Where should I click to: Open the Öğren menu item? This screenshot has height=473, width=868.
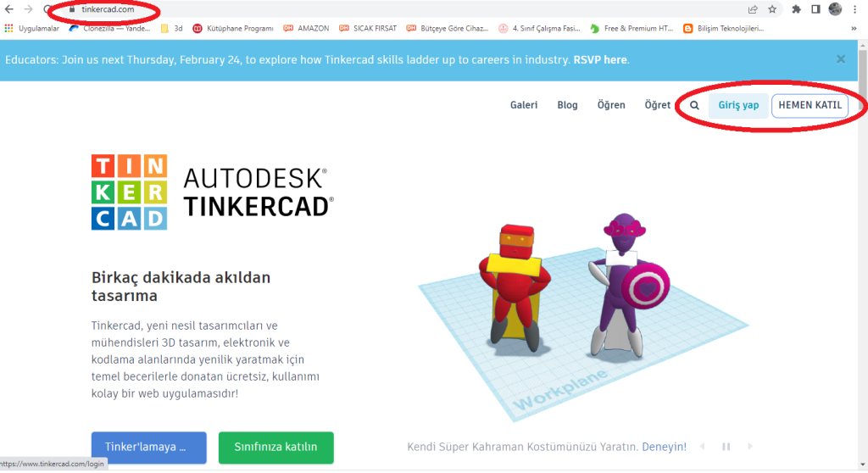[x=611, y=105]
